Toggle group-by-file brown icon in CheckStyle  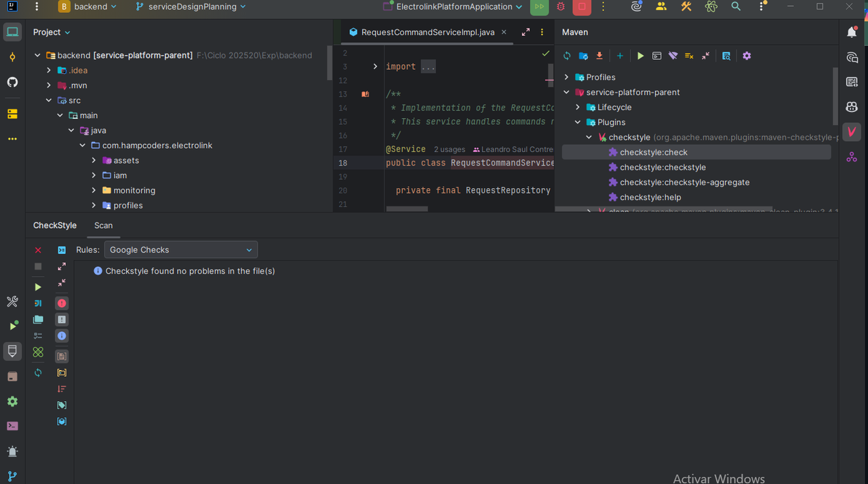(62, 356)
